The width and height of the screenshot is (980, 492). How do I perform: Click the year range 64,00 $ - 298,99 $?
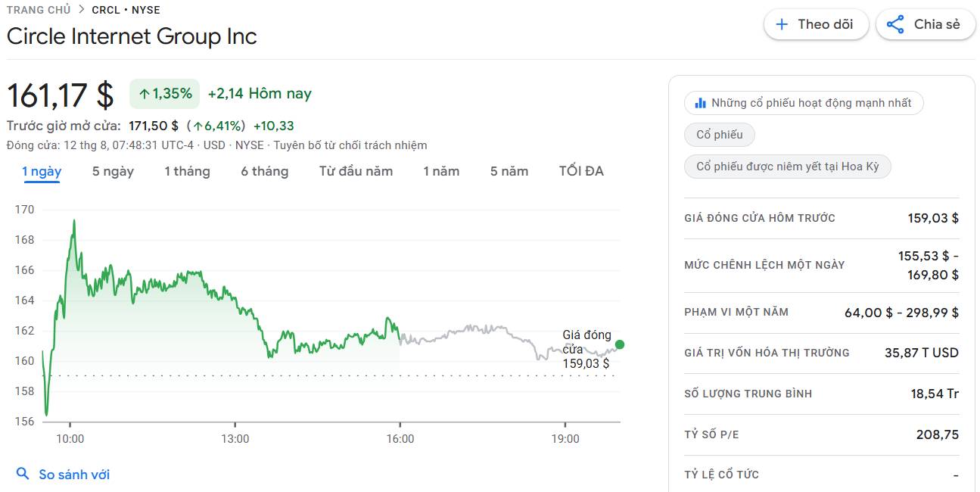click(902, 312)
